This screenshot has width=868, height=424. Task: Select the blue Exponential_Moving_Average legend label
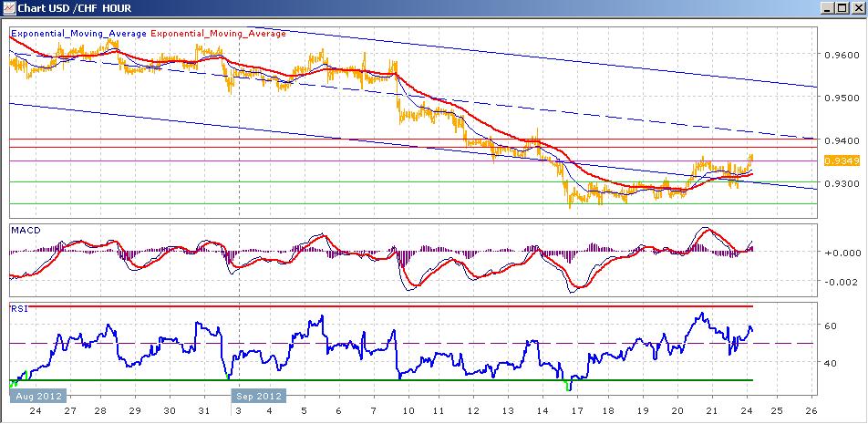coord(79,33)
